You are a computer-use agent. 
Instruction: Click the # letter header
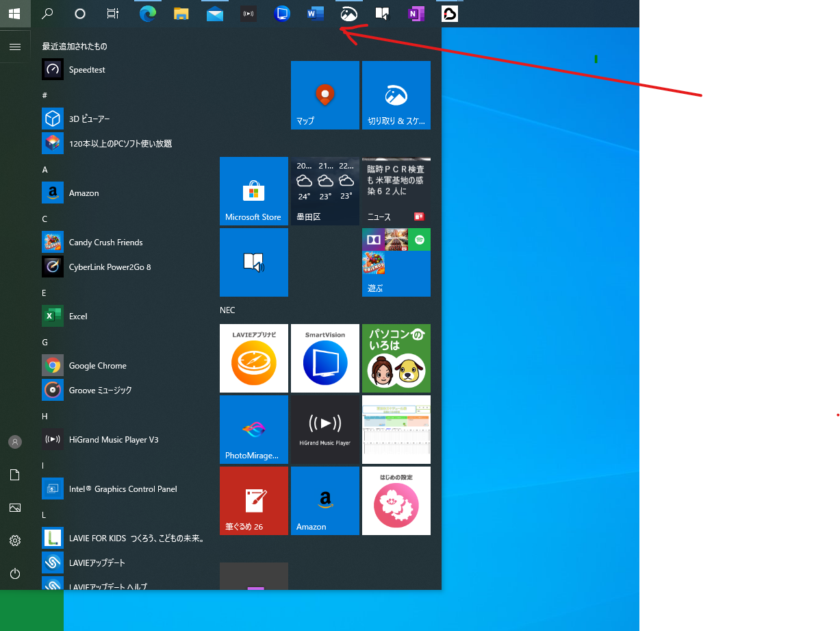point(44,95)
